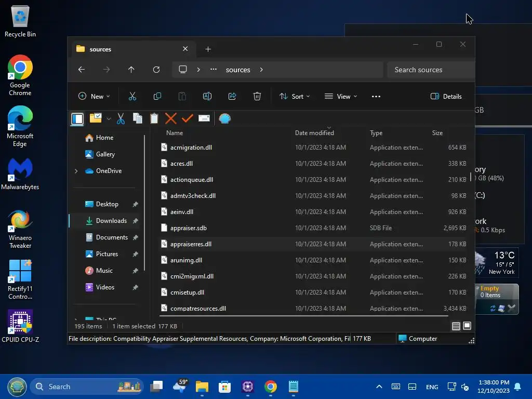Click the Copy icon in command bar

[157, 96]
